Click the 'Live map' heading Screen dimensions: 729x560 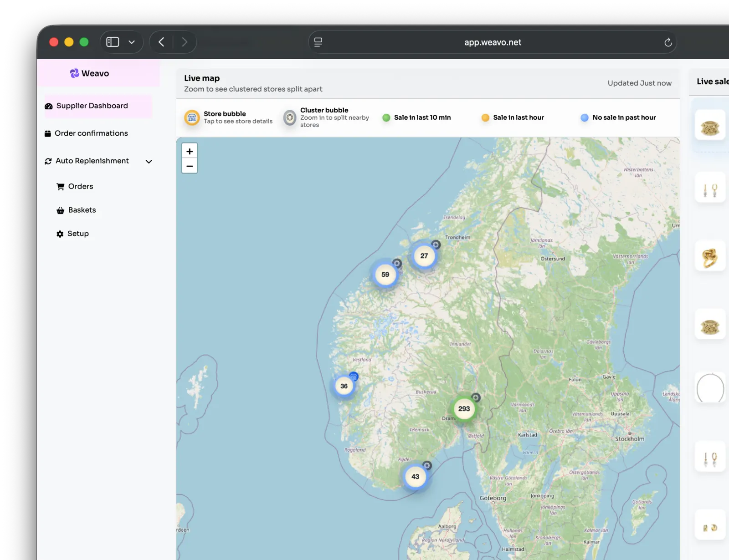202,78
